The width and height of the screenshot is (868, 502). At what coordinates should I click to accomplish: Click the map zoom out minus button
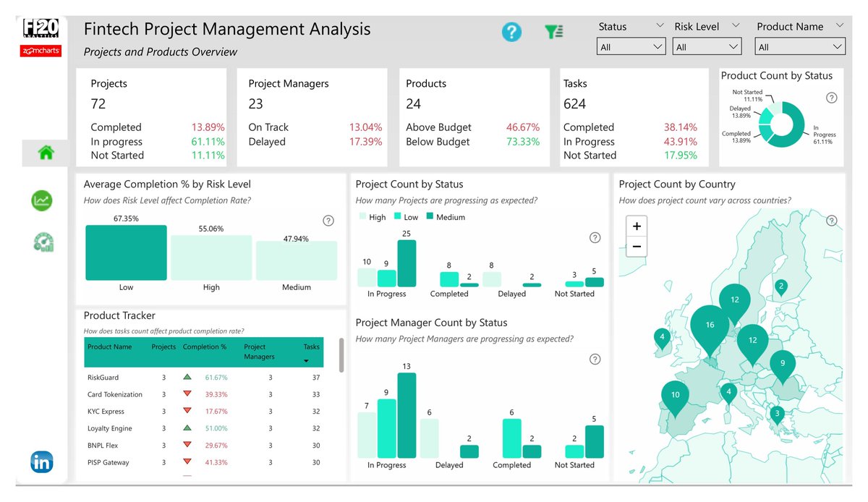pyautogui.click(x=636, y=247)
